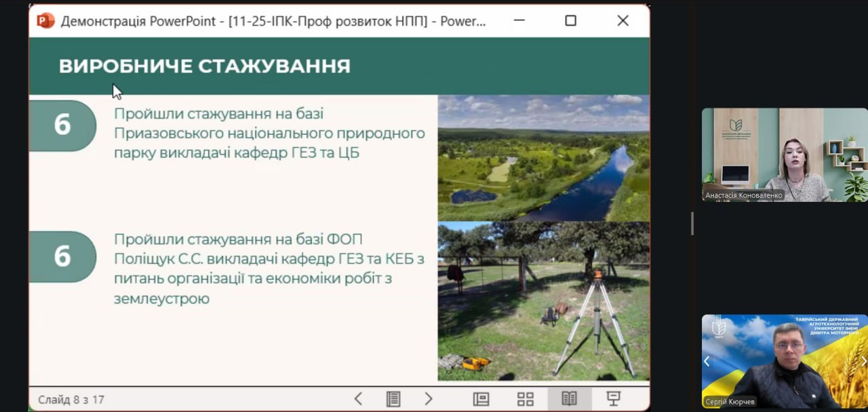Select Reading View icon in status bar
868x412 pixels.
click(570, 398)
